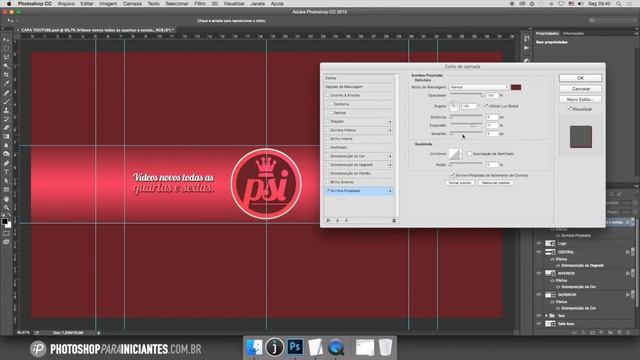Enable the Traçado style checkbox

point(328,121)
